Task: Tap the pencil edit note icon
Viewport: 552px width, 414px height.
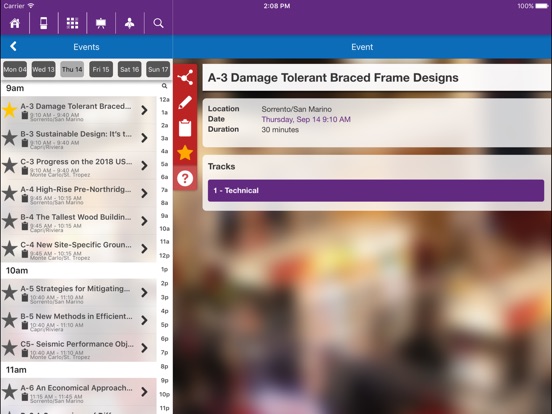Action: tap(185, 102)
